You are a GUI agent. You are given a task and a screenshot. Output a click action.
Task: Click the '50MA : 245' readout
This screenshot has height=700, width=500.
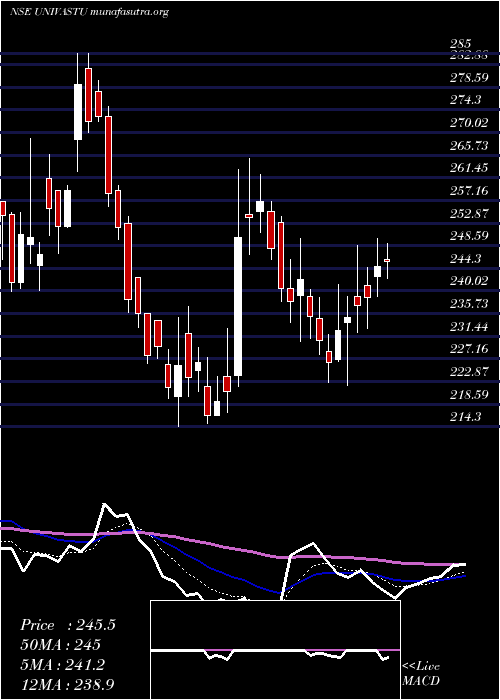point(60,645)
